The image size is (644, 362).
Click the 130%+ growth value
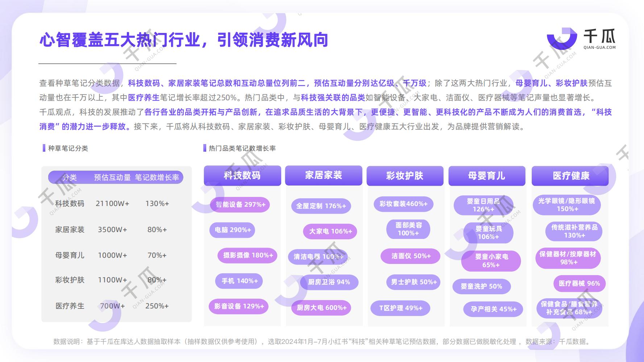(x=157, y=203)
